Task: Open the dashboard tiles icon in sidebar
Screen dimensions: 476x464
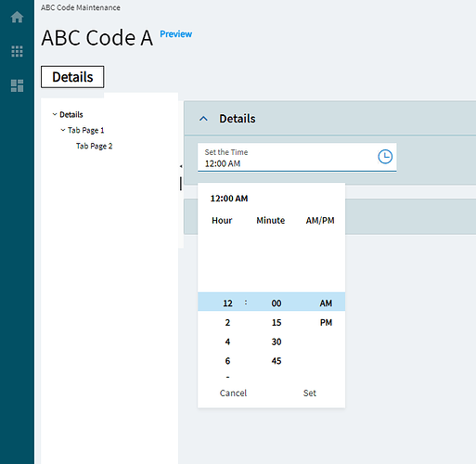Action: 17,85
